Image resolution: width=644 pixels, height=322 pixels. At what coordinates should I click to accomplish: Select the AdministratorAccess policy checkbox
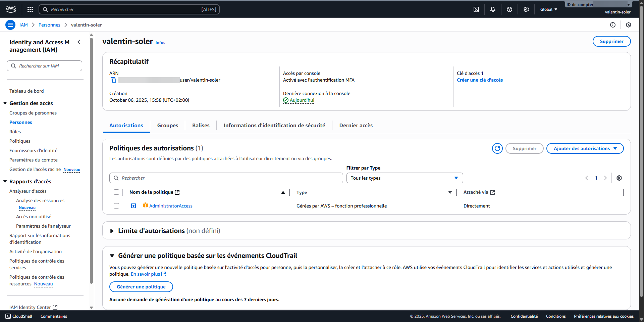(116, 205)
